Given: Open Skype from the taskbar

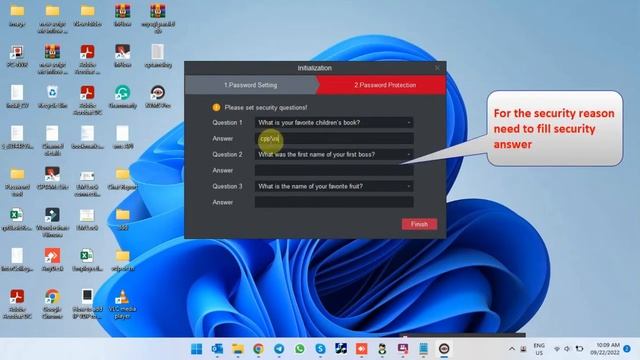Looking at the screenshot, I should (320, 349).
